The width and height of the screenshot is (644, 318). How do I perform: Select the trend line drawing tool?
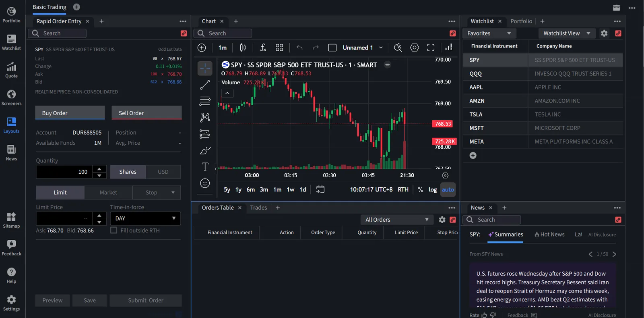click(205, 85)
